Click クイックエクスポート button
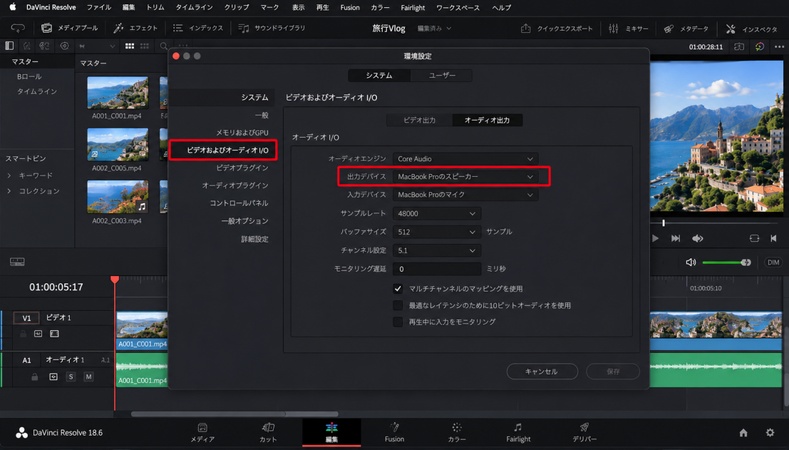Screen dimensions: 789x450 pyautogui.click(x=557, y=29)
